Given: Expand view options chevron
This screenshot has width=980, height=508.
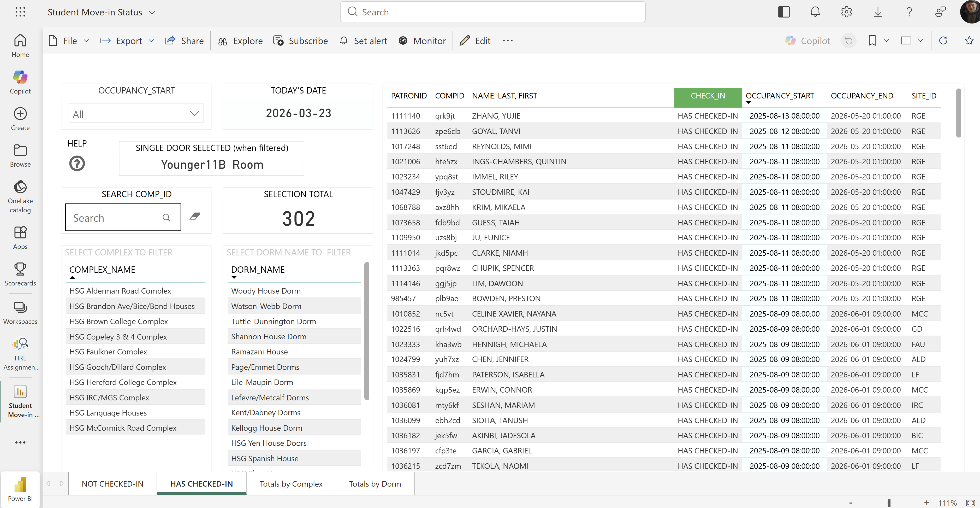Looking at the screenshot, I should point(921,41).
